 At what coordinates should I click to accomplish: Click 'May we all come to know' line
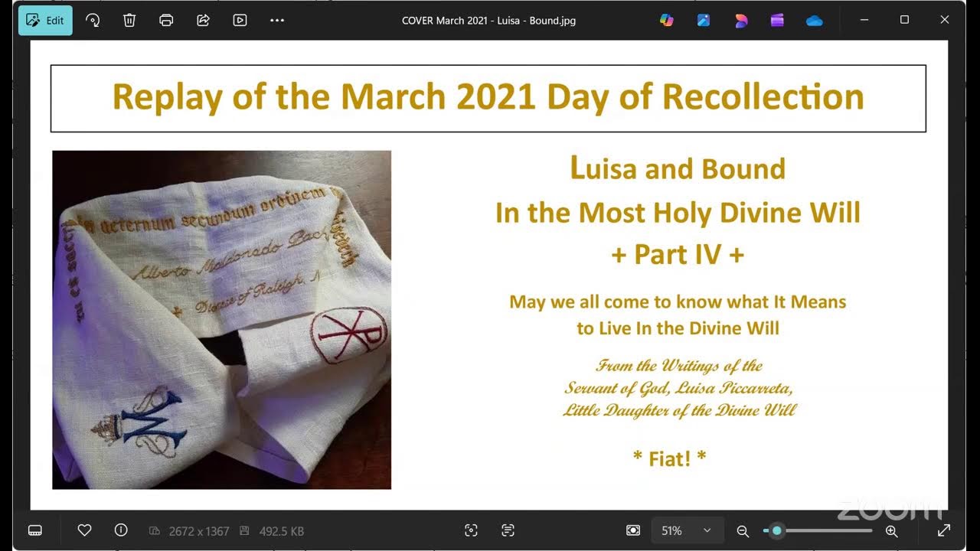[x=678, y=302]
